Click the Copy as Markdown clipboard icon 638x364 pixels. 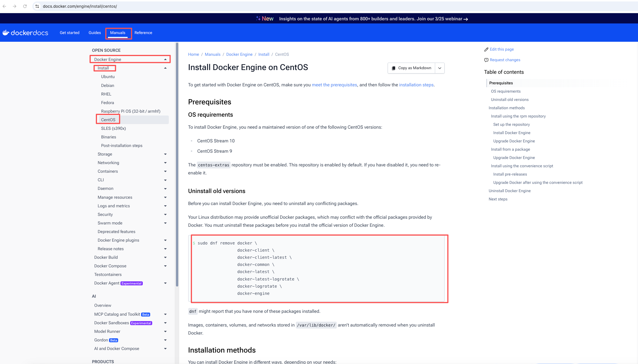394,68
